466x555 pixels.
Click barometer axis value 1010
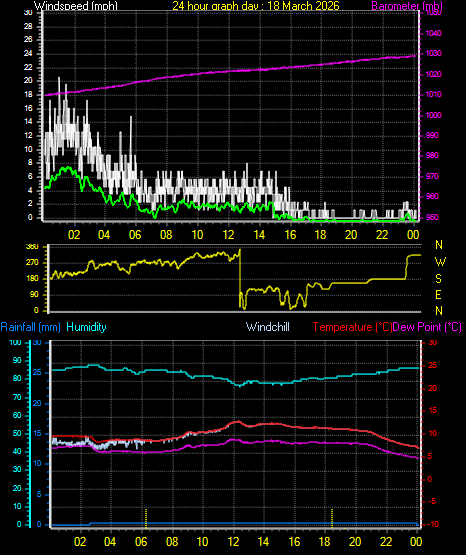(x=433, y=95)
